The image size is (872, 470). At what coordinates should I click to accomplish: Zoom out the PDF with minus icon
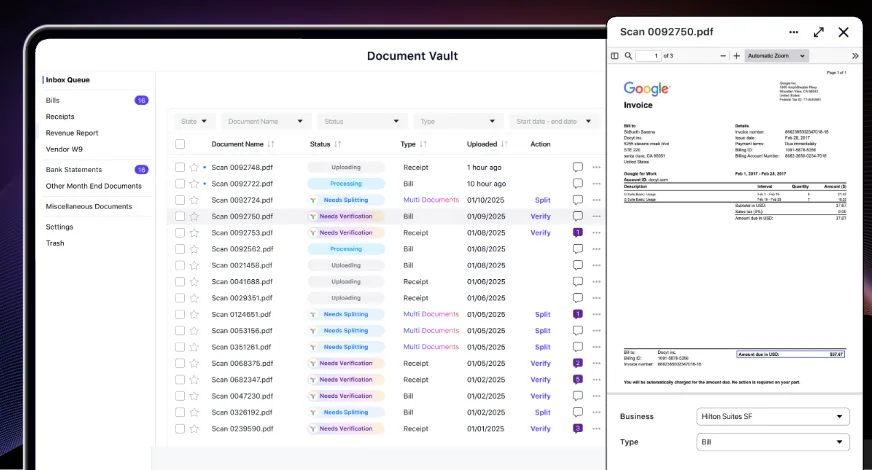tap(723, 56)
